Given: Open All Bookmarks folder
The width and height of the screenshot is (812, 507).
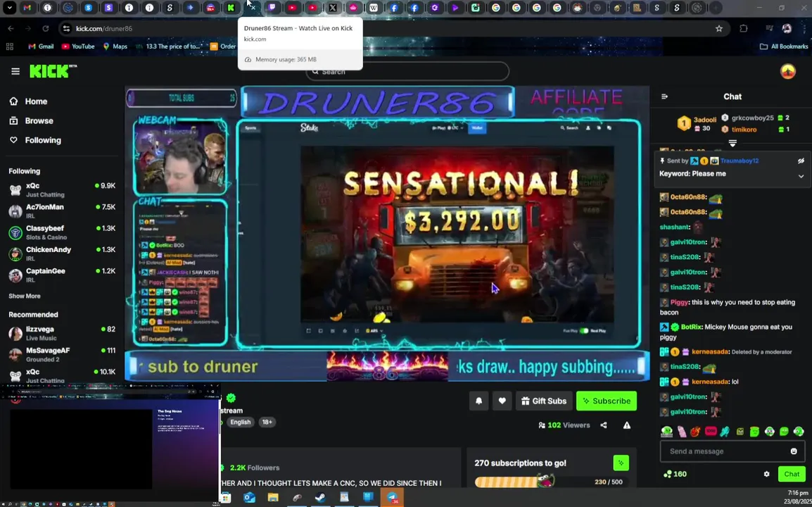Looking at the screenshot, I should point(784,46).
